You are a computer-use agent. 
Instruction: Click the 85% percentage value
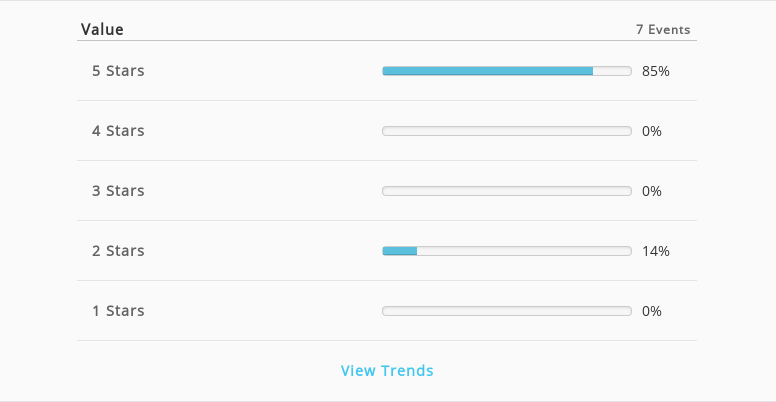tap(656, 71)
